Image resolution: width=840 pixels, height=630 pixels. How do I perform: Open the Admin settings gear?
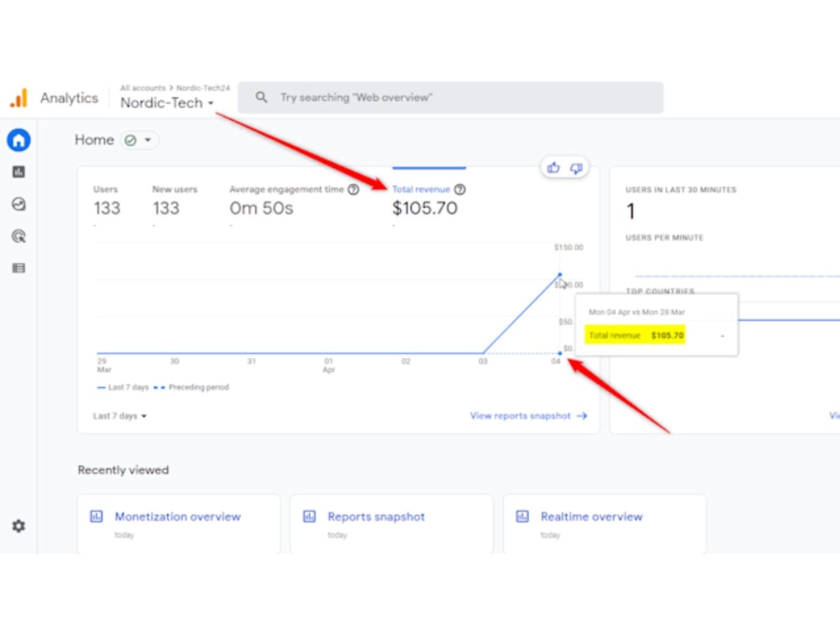18,526
